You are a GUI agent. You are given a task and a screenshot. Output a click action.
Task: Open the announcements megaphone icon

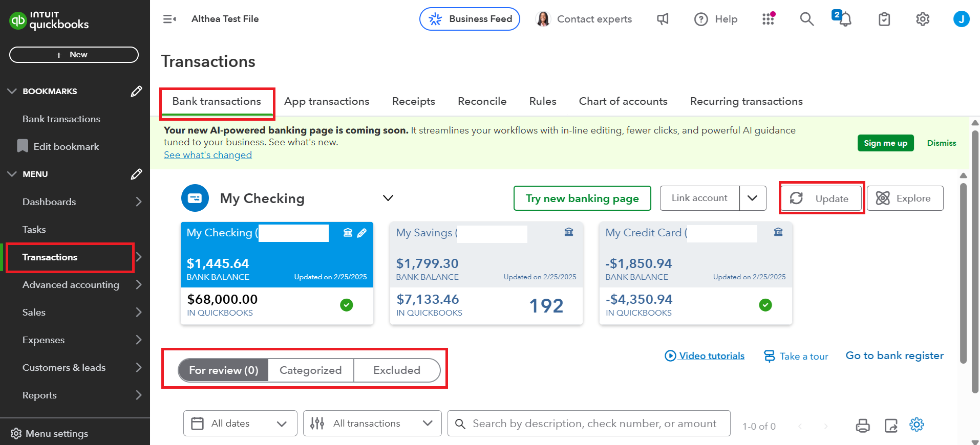click(x=663, y=19)
